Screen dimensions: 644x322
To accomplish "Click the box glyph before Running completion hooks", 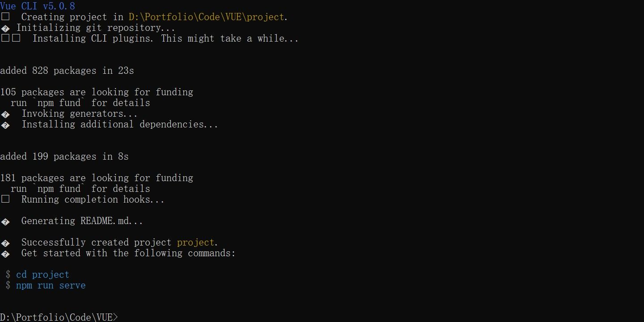I will pyautogui.click(x=5, y=199).
